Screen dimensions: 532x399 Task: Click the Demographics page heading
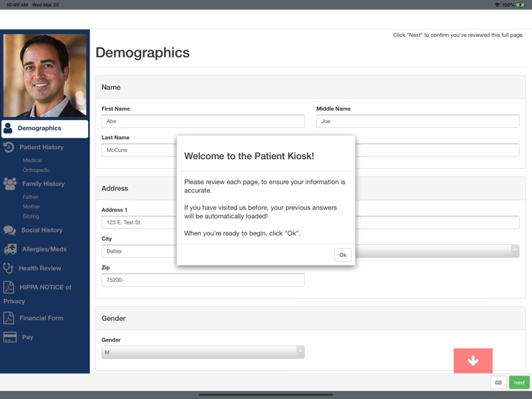pos(143,53)
